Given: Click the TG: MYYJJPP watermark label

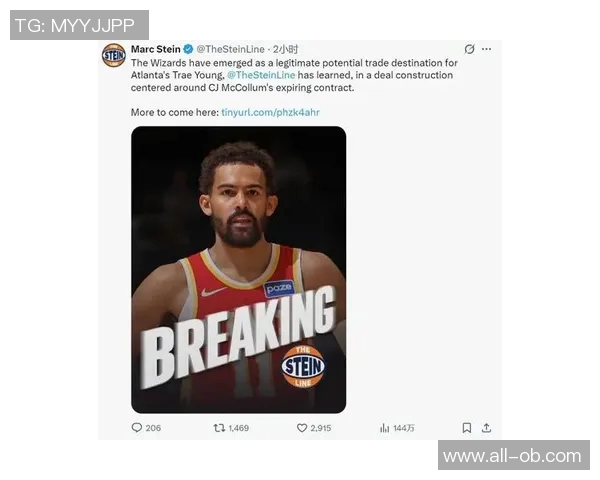Looking at the screenshot, I should 79,25.
